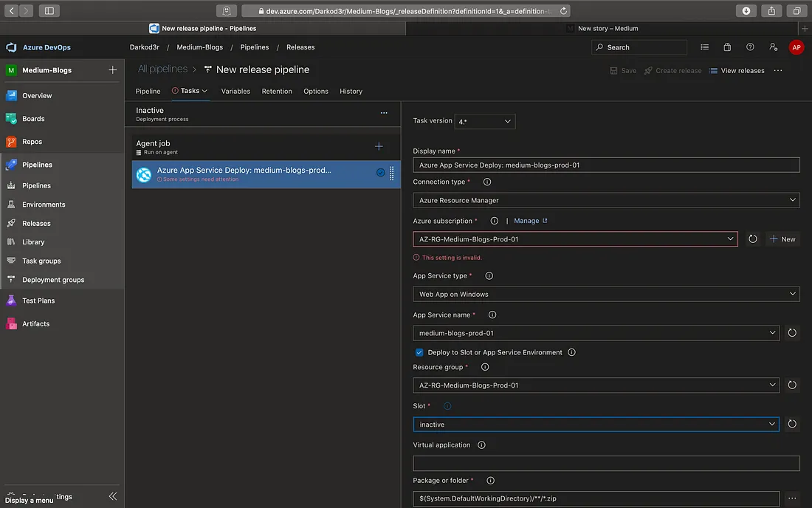Viewport: 812px width, 508px height.
Task: Click the Create release button
Action: click(672, 70)
